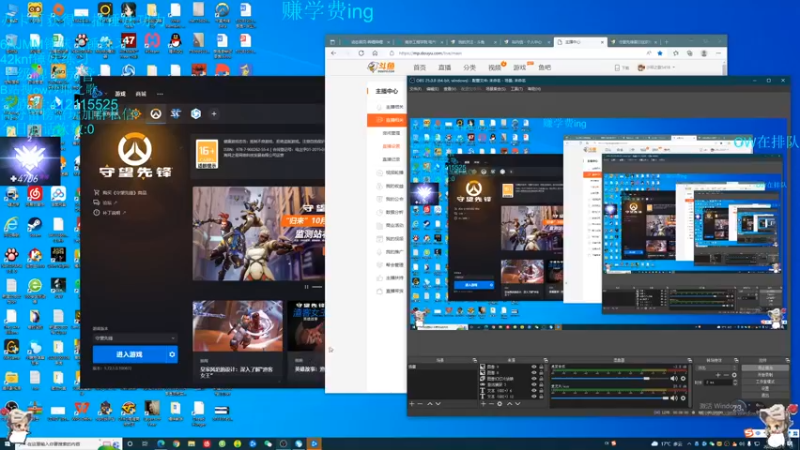The width and height of the screenshot is (800, 450).
Task: Expand Douyu user account dropdown
Action: (657, 67)
